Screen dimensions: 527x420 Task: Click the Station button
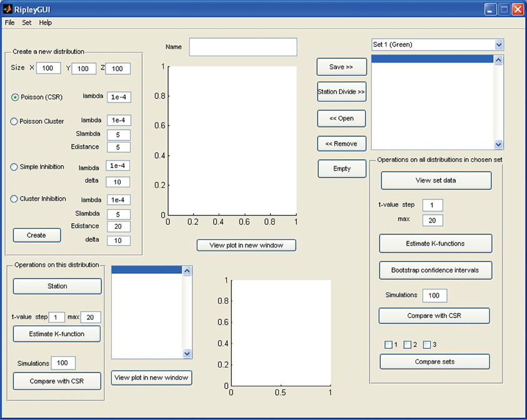pos(57,286)
